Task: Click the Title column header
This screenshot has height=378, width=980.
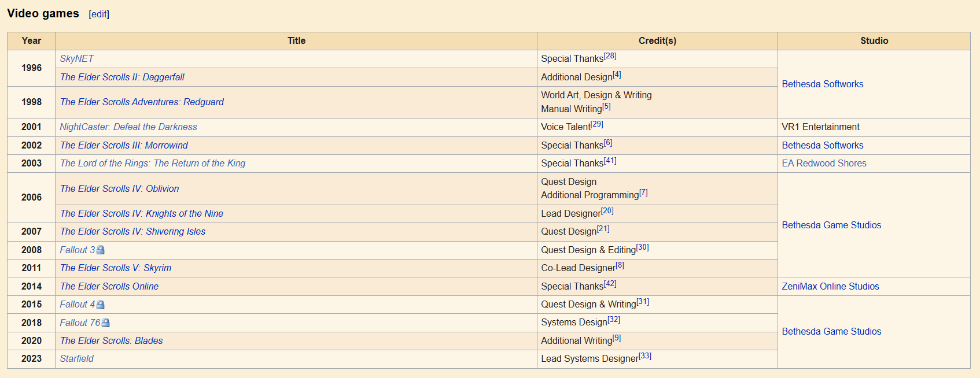Action: pyautogui.click(x=296, y=41)
